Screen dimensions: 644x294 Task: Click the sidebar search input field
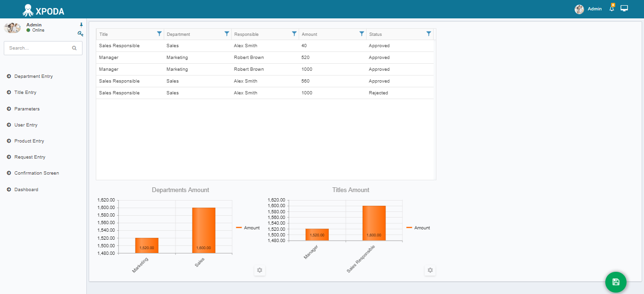43,48
